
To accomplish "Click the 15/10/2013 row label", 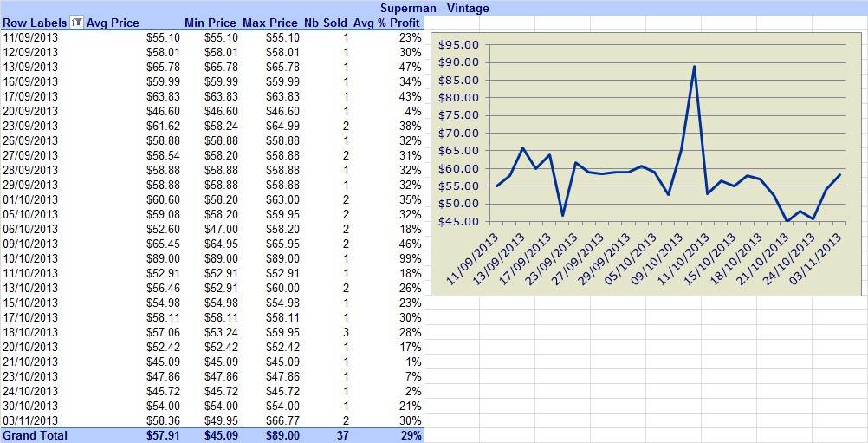I will pyautogui.click(x=30, y=303).
